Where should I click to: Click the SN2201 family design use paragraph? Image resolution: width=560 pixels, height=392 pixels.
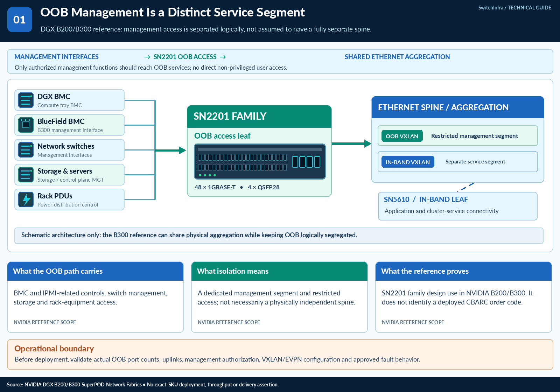click(x=457, y=297)
